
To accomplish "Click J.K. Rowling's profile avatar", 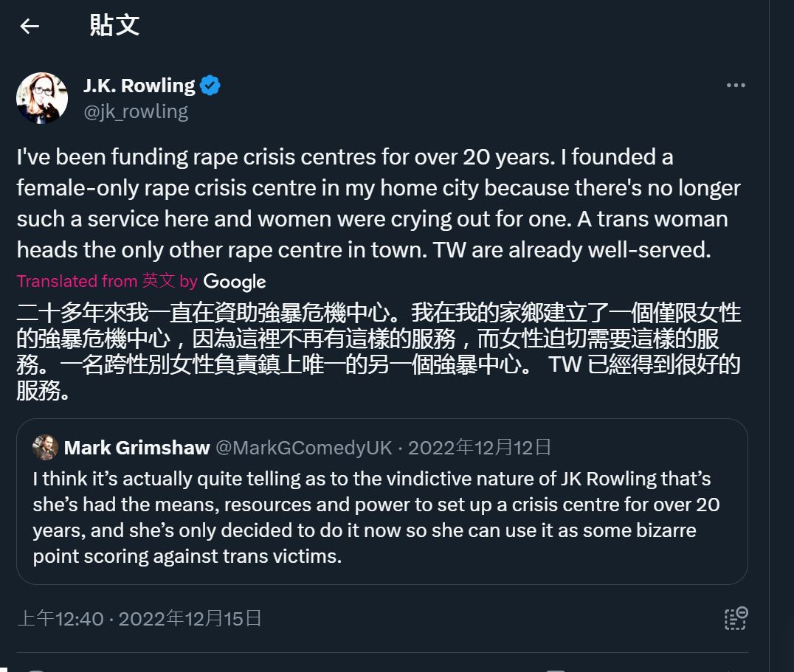I will click(x=42, y=98).
